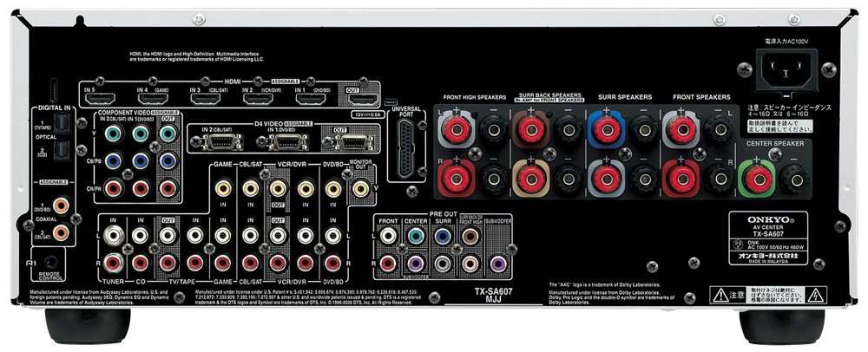Screen dimensions: 868x352
Task: Click the RI Remote Control jack
Action: pyautogui.click(x=53, y=263)
